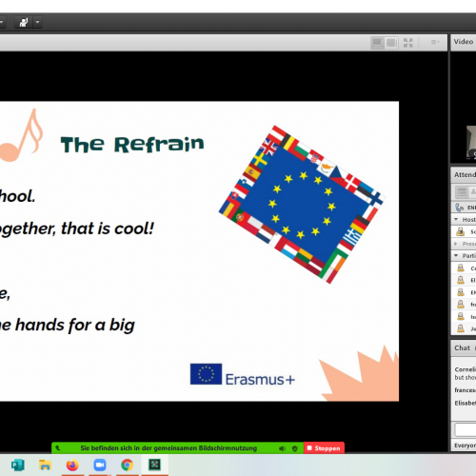The height and width of the screenshot is (476, 476).
Task: Collapse the Participants group triangle
Action: 456,255
